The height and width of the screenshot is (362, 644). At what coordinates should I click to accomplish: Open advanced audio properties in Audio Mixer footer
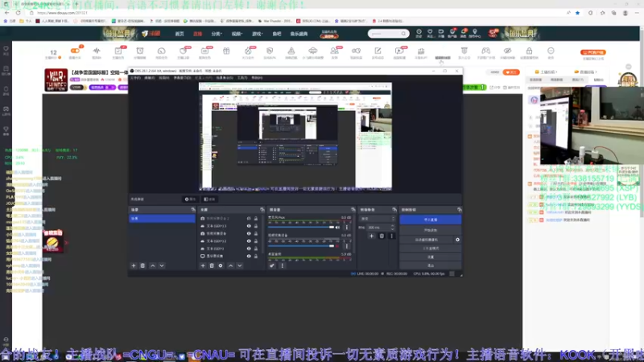272,265
